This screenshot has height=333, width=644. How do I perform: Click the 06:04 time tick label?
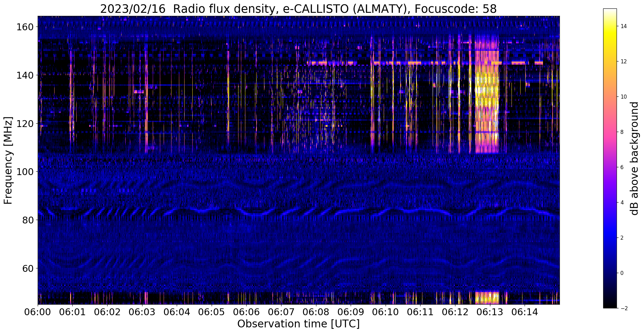pos(177,312)
